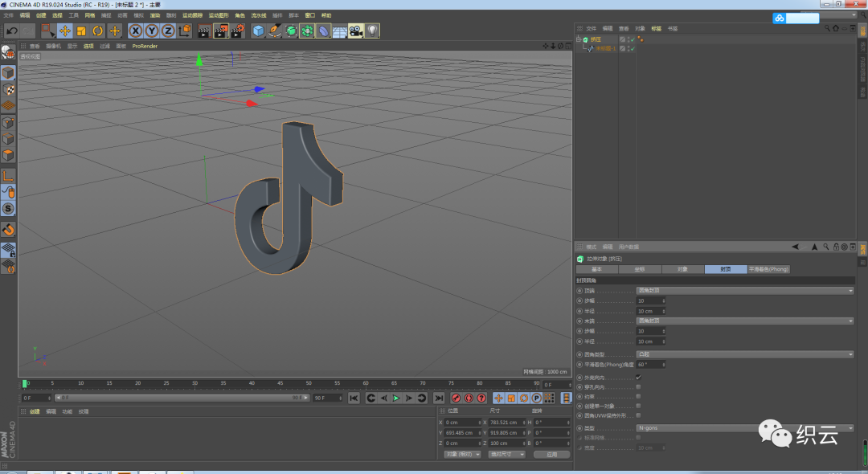
Task: Toggle the 穿孔向内 checkbox
Action: [x=638, y=387]
